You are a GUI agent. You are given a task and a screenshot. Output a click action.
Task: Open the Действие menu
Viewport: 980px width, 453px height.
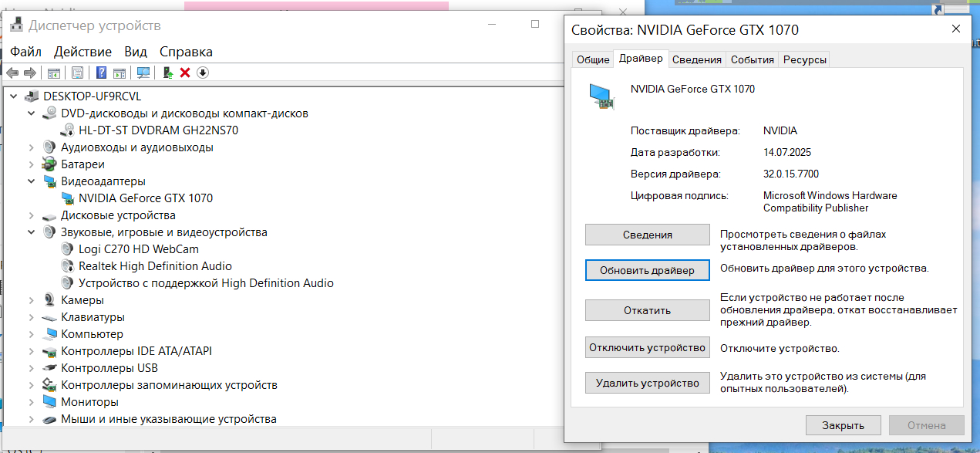(83, 52)
